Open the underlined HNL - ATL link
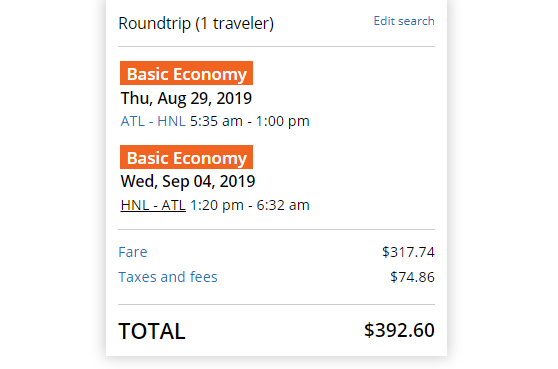The image size is (558, 369). click(153, 205)
